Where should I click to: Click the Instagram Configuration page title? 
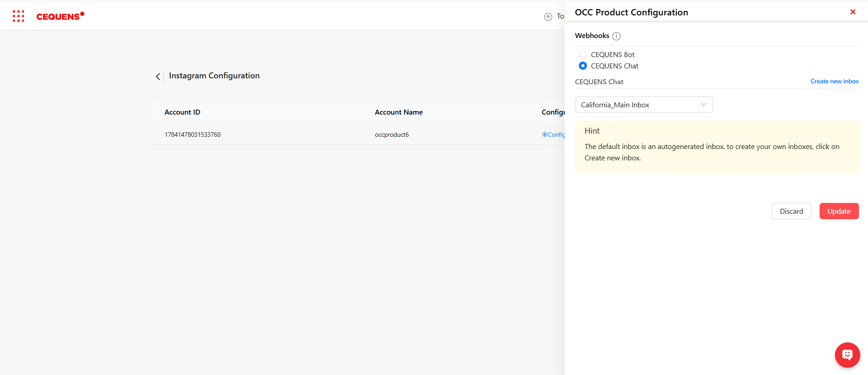(x=215, y=76)
